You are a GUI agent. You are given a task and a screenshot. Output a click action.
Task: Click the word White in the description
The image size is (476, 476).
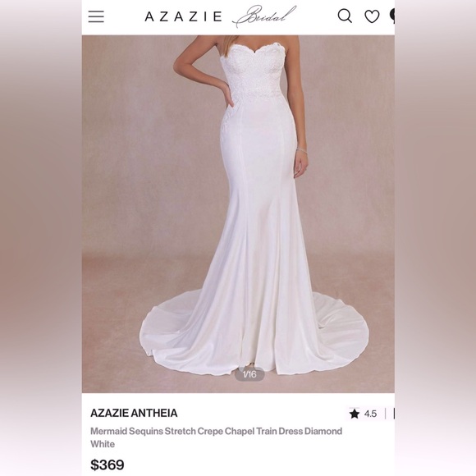click(103, 444)
